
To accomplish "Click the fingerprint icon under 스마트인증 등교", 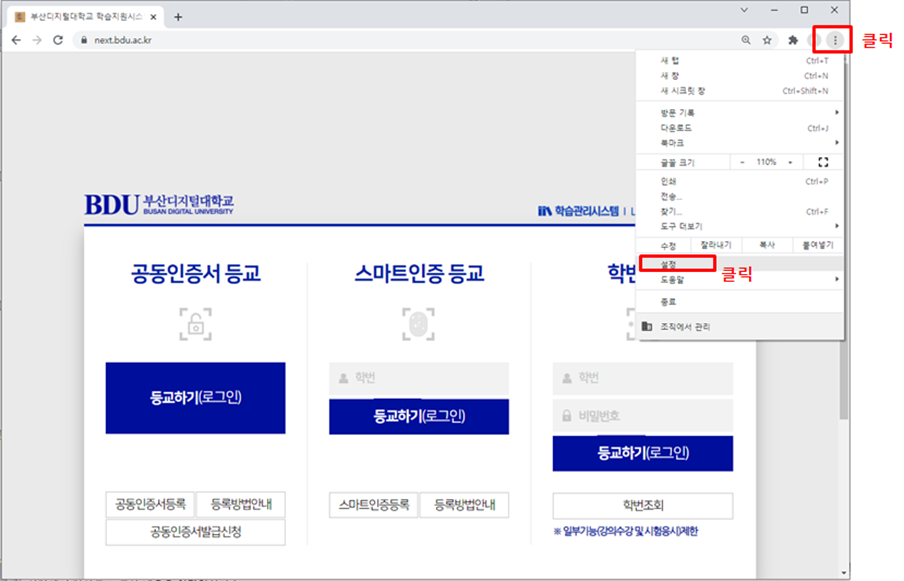I will [x=418, y=324].
